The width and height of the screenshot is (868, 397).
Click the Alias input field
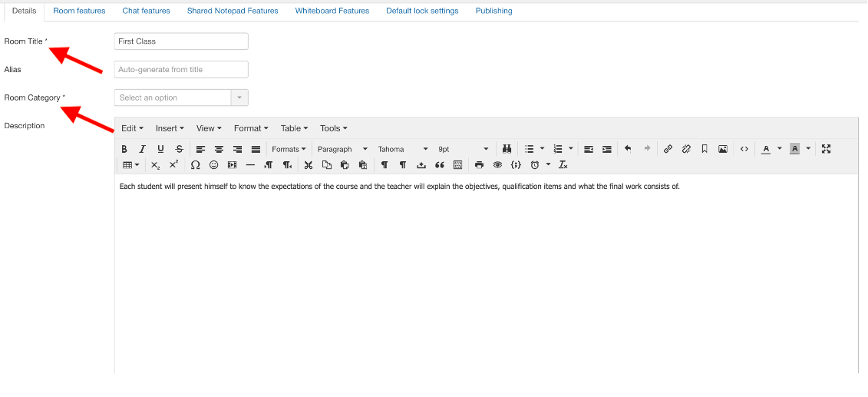(181, 69)
